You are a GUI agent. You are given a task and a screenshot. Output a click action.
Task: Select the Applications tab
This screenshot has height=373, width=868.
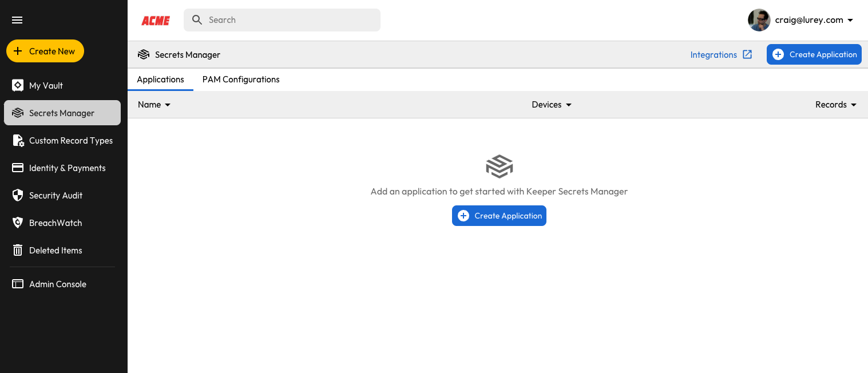(x=160, y=80)
